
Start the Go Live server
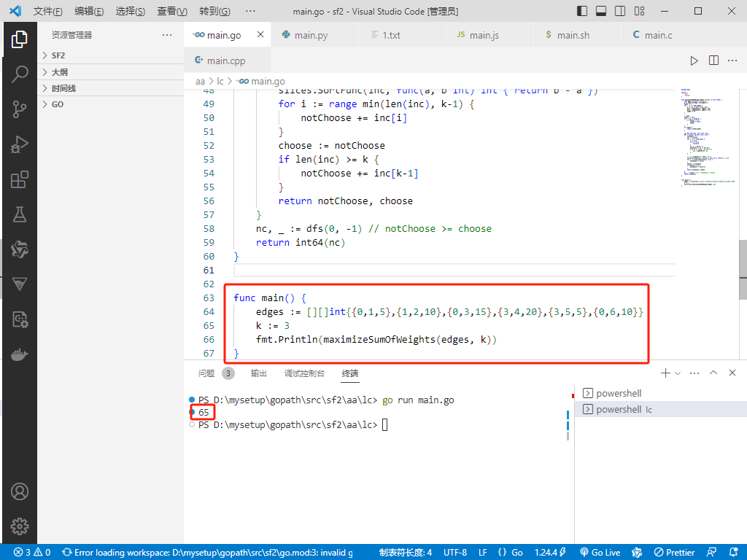pos(600,553)
